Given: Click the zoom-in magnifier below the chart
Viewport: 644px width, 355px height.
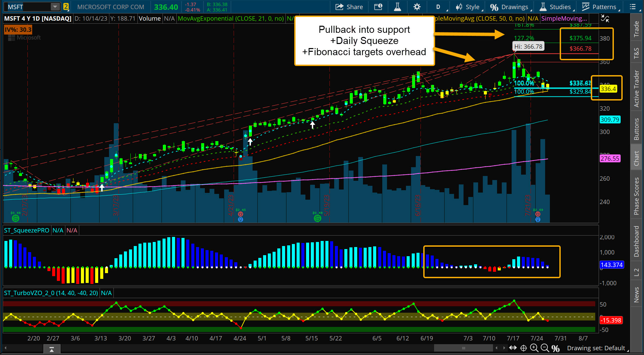Looking at the screenshot, I should [535, 348].
